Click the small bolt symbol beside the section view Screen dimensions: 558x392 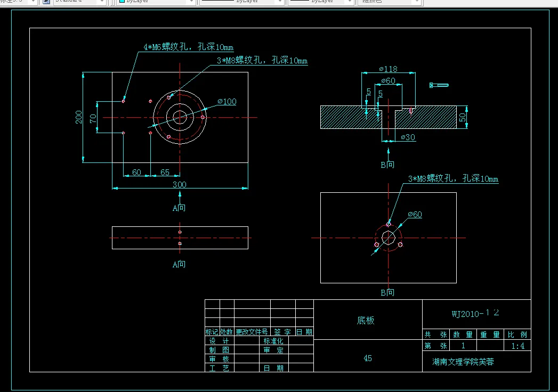tap(439, 85)
